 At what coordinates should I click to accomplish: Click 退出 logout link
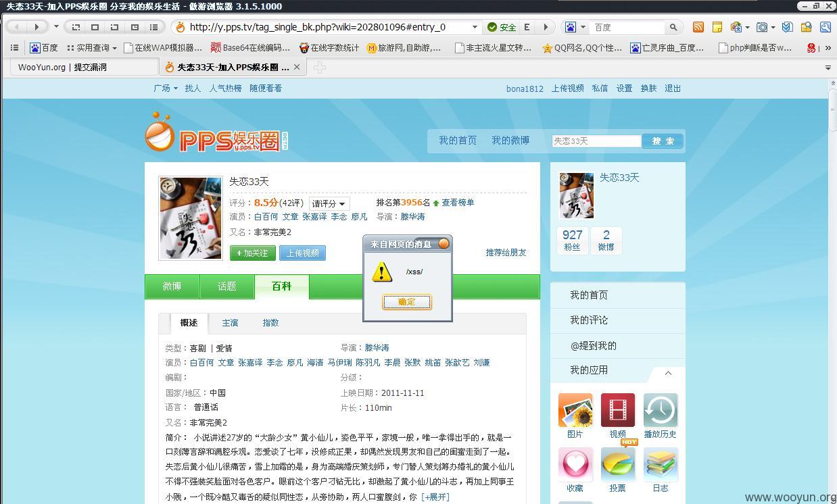tap(673, 88)
